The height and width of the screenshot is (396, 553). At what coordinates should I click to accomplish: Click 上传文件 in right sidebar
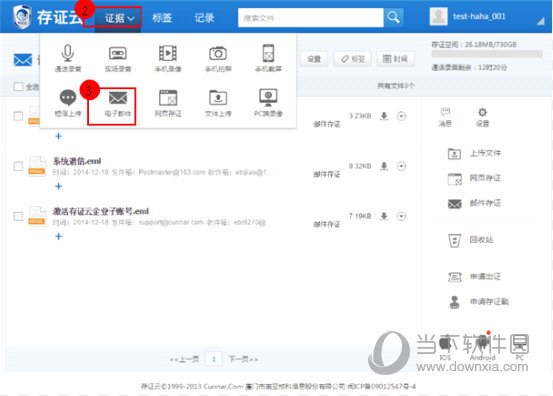474,153
